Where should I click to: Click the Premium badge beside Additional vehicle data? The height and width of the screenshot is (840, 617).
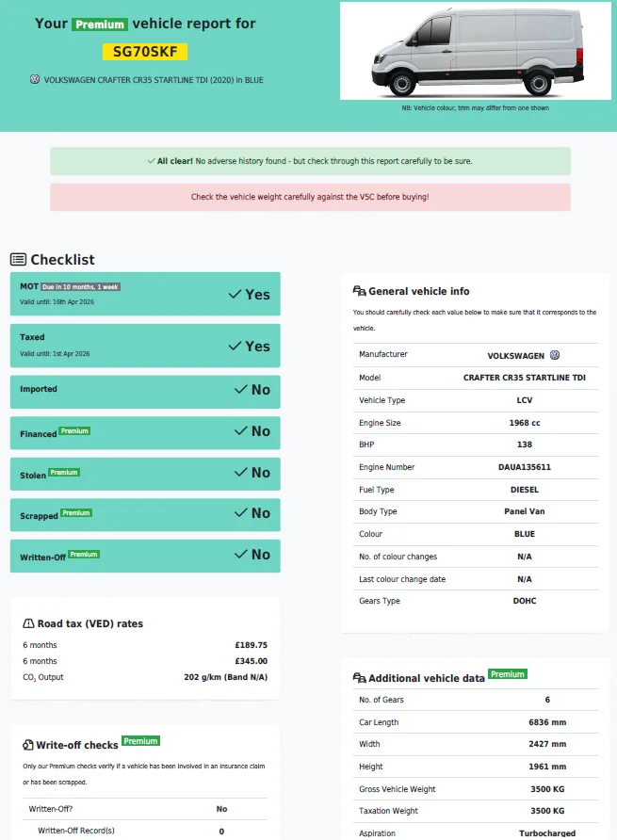coord(508,674)
